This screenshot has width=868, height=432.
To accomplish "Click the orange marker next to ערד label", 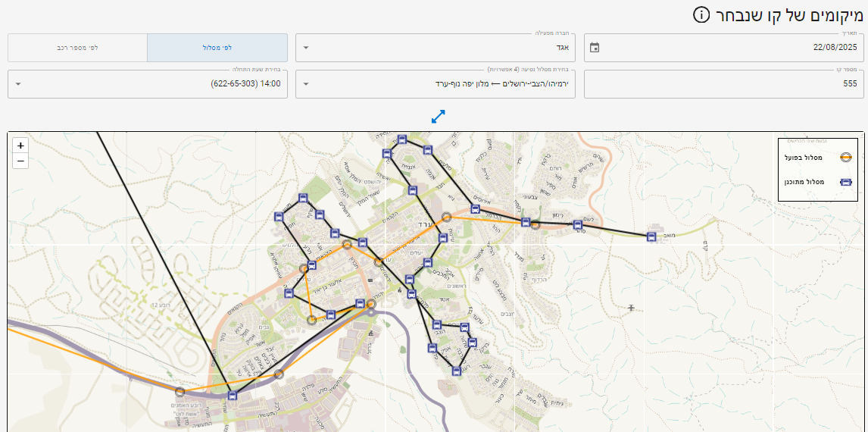I will coord(447,218).
